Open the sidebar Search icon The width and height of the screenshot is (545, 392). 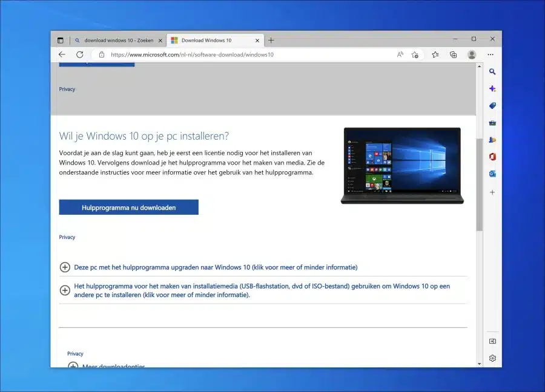pyautogui.click(x=492, y=71)
